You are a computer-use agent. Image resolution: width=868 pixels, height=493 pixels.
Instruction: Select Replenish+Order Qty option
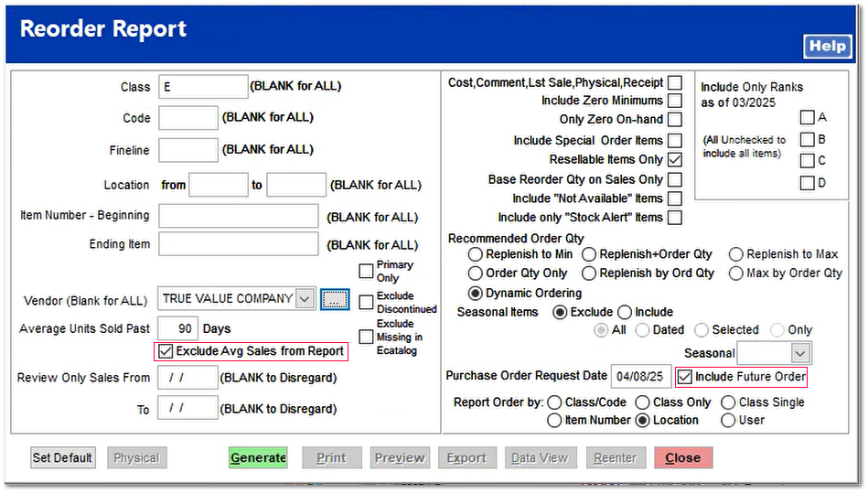(x=589, y=254)
